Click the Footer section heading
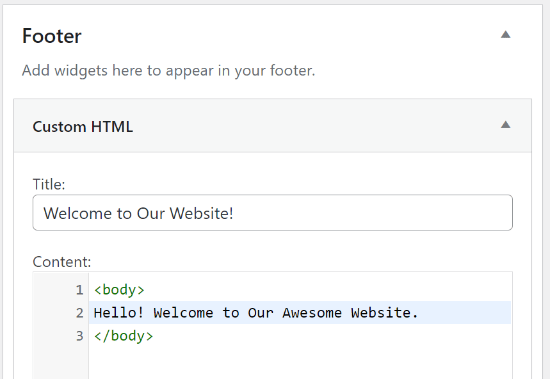The image size is (550, 379). coord(52,36)
